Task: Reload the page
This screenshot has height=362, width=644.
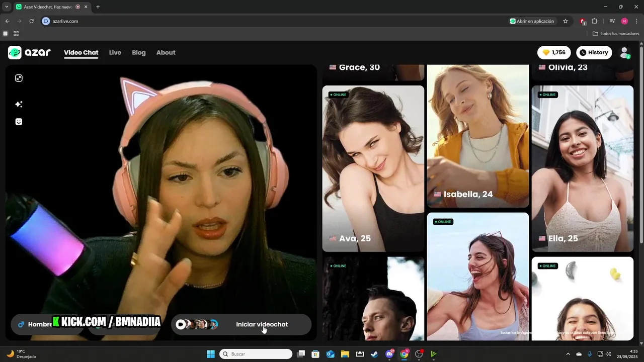Action: tap(31, 21)
